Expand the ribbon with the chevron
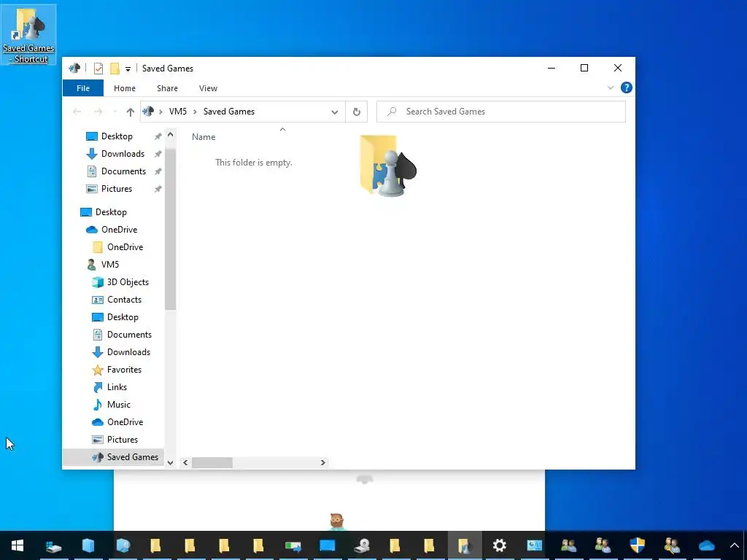This screenshot has width=747, height=560. [x=611, y=87]
